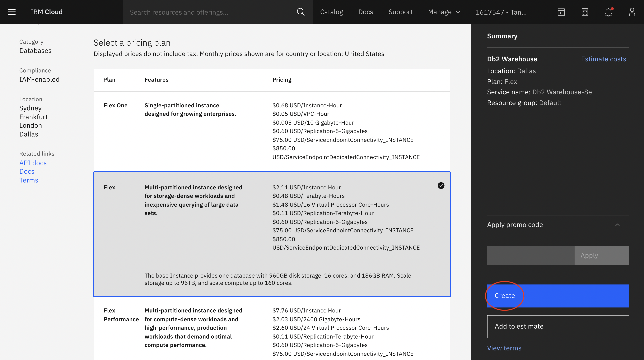644x360 pixels.
Task: Click the IBM Cloud logo
Action: 46,12
